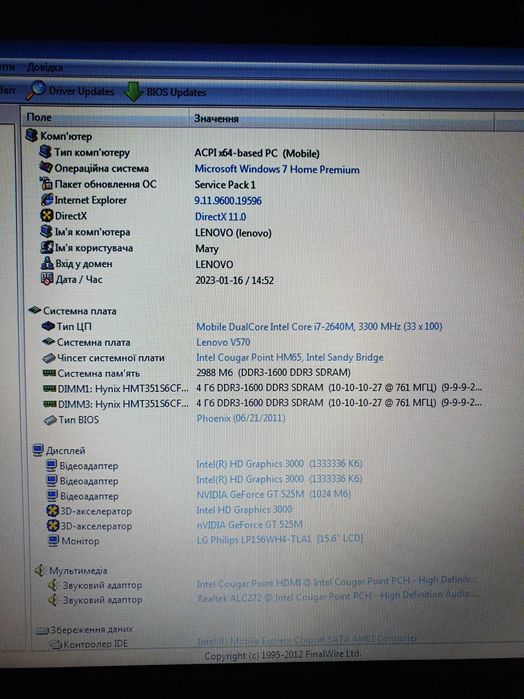Screen dimensions: 524x699
Task: Click the Системна пам'ять memory icon
Action: 49,373
